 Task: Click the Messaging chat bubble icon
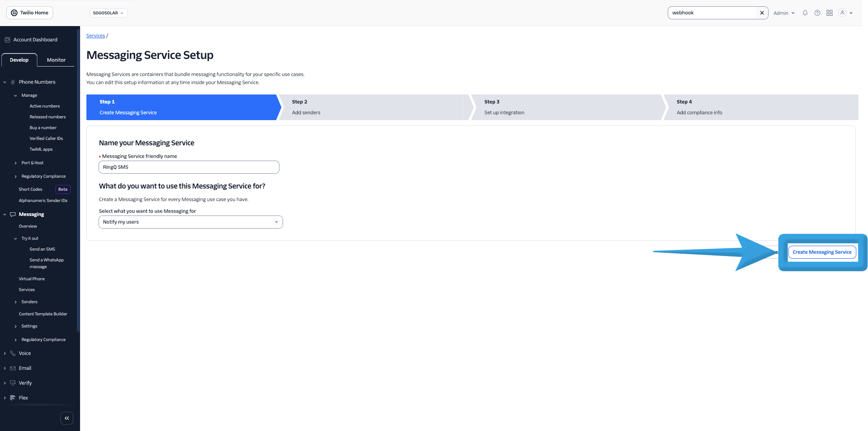tap(13, 214)
